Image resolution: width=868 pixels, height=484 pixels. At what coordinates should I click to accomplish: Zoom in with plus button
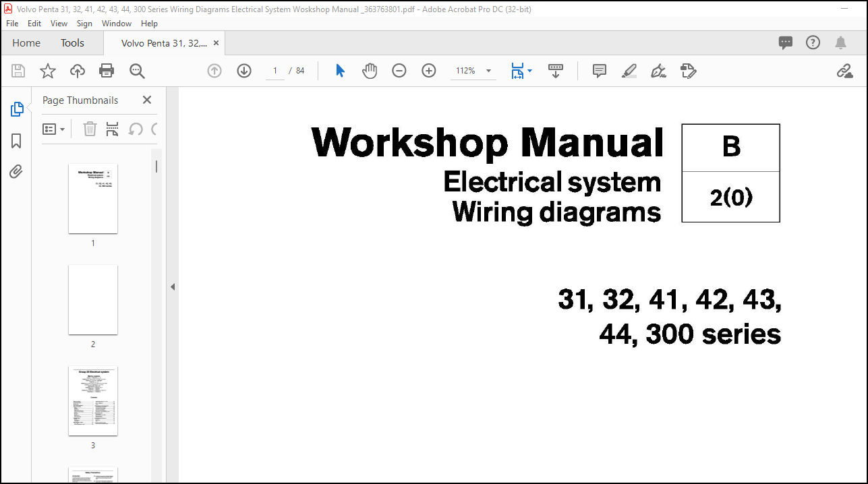429,71
